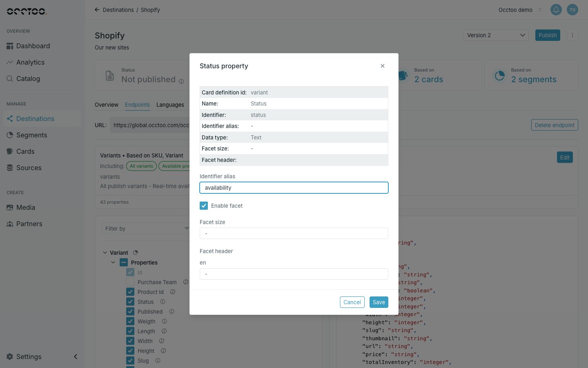Go back using the breadcrumb arrow
Screen dimensions: 588x368
point(97,10)
